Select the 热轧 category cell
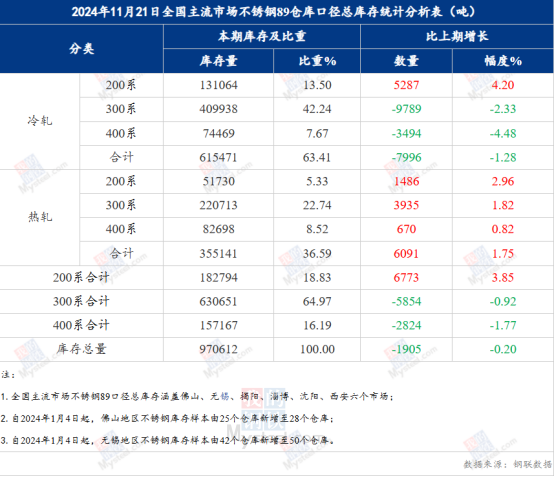This screenshot has height=477, width=554. point(40,217)
